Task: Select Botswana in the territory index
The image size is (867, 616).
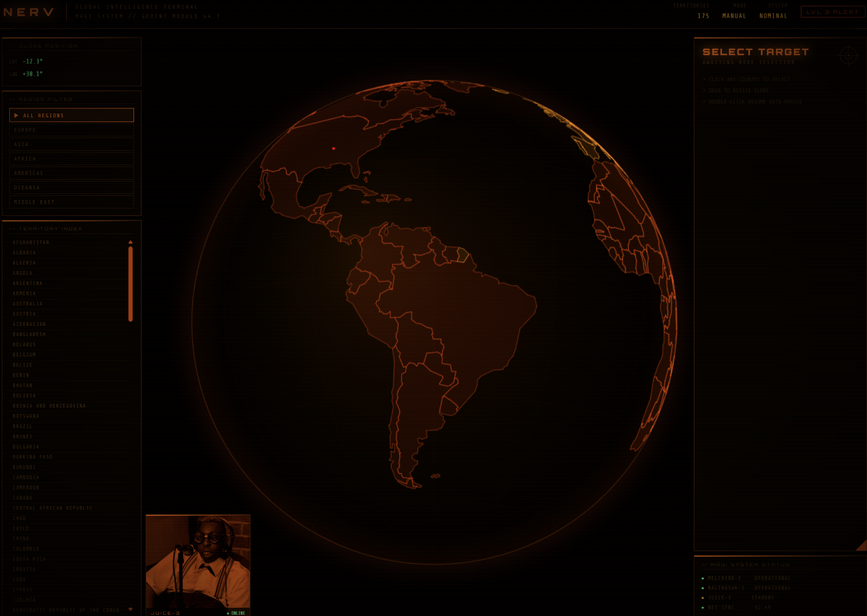Action: coord(68,416)
